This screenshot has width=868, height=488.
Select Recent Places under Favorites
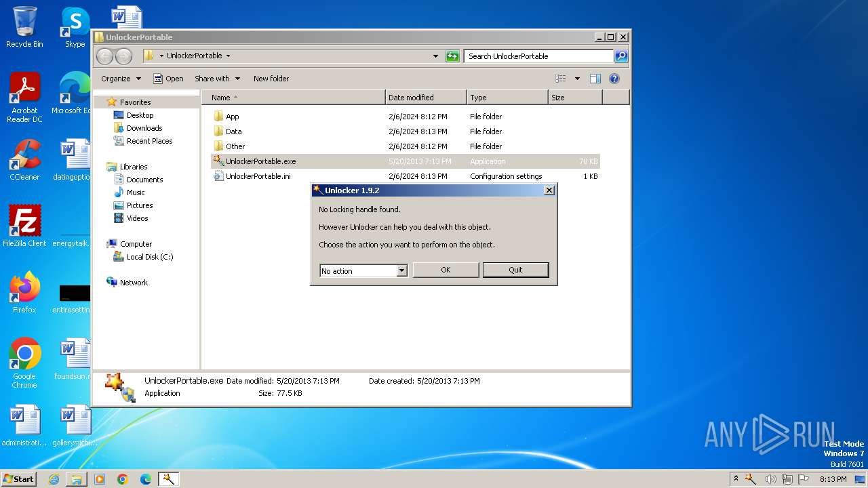(149, 141)
